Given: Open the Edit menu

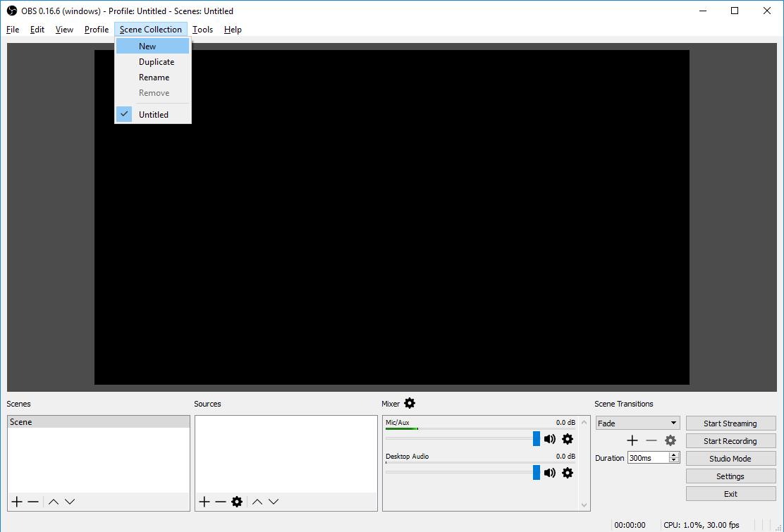Looking at the screenshot, I should [x=37, y=30].
